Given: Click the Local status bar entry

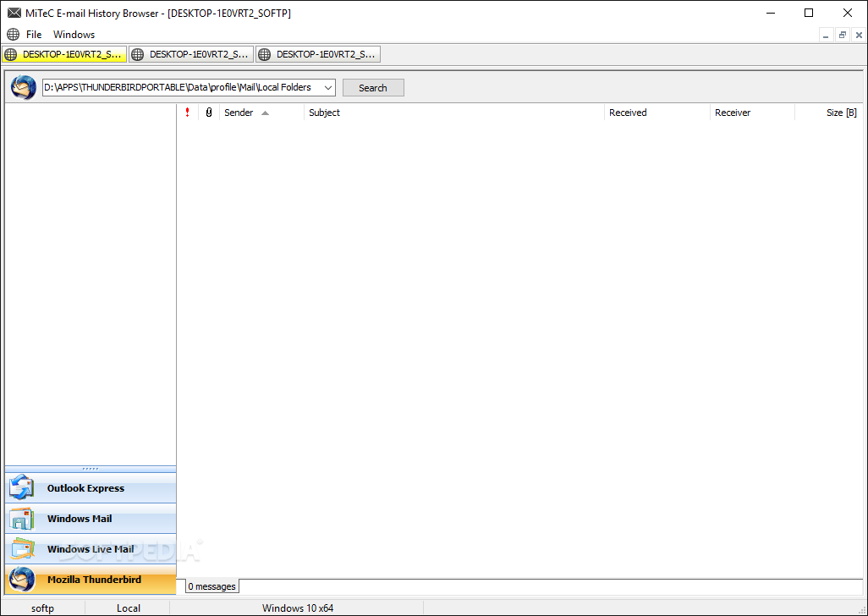Looking at the screenshot, I should pyautogui.click(x=129, y=608).
